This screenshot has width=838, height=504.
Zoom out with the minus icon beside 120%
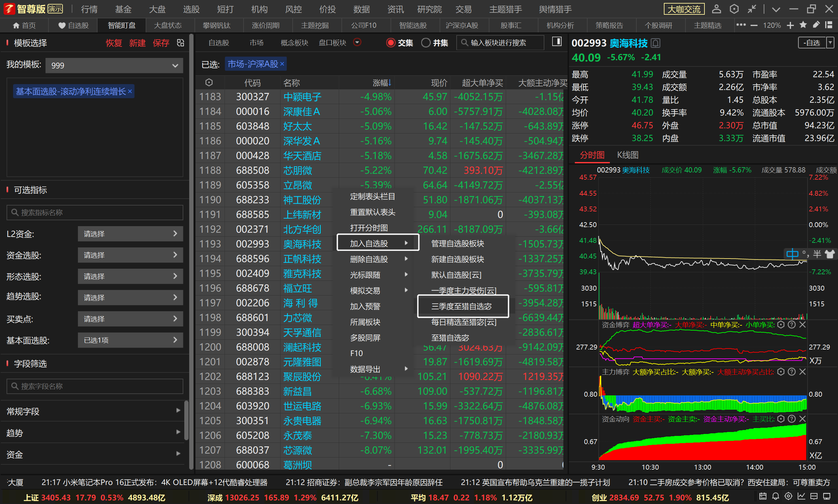click(x=754, y=26)
